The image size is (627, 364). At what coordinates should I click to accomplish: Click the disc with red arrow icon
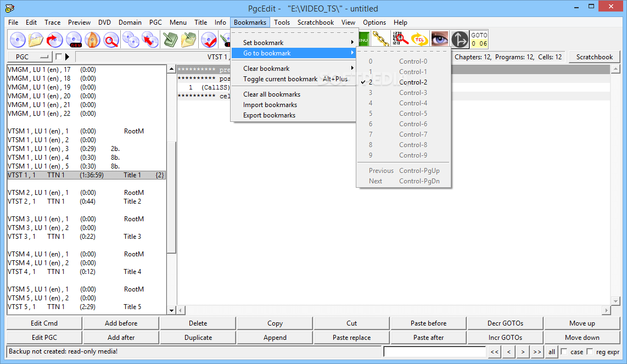(x=55, y=40)
